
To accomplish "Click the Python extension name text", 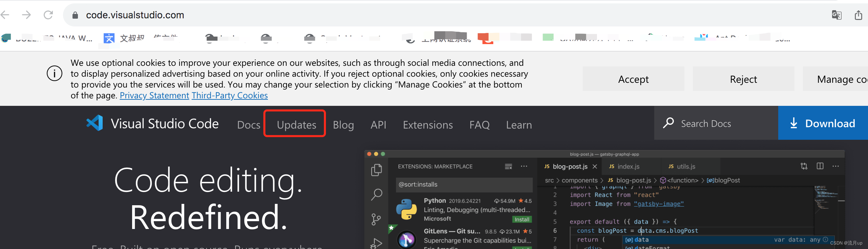I will pyautogui.click(x=435, y=200).
